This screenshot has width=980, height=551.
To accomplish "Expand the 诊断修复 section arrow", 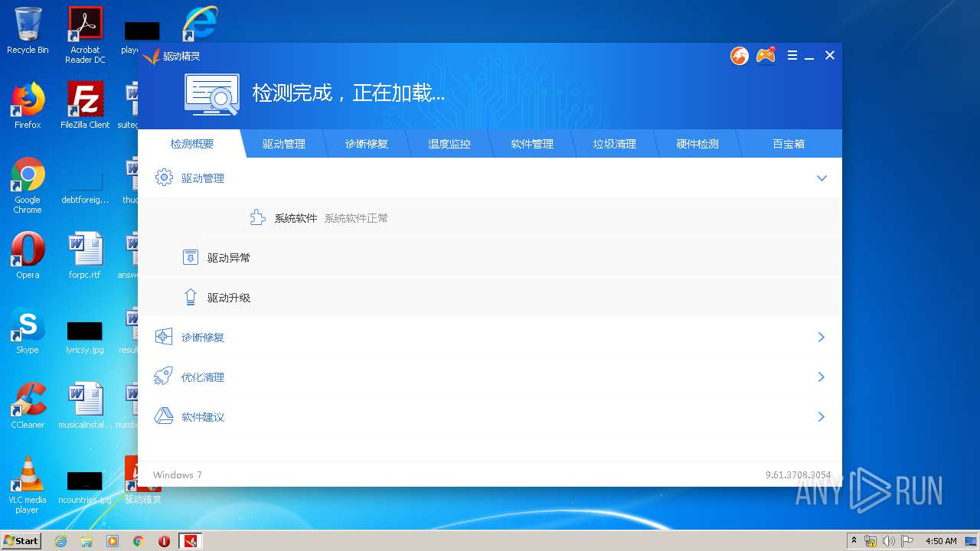I will [822, 337].
